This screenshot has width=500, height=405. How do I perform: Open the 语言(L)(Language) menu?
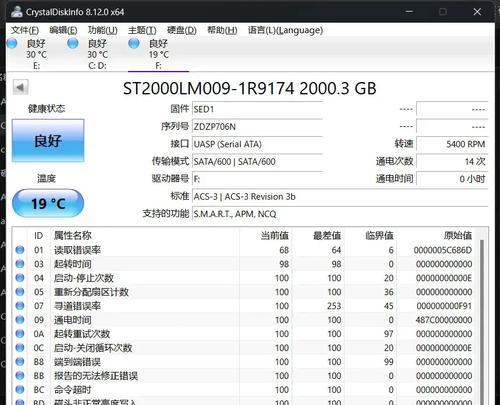(x=285, y=30)
